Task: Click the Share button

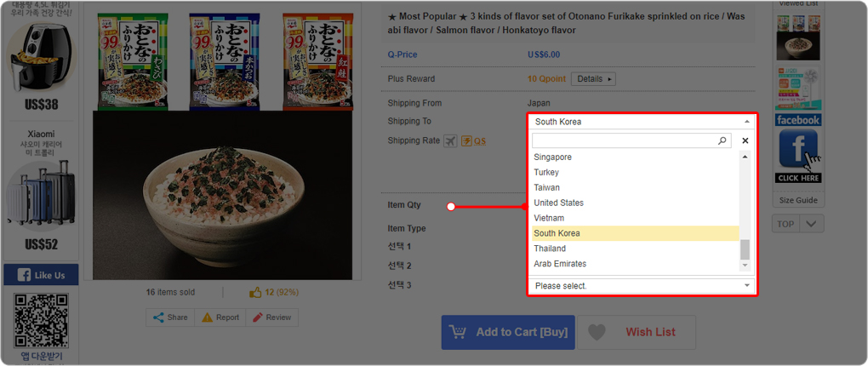Action: pos(170,317)
